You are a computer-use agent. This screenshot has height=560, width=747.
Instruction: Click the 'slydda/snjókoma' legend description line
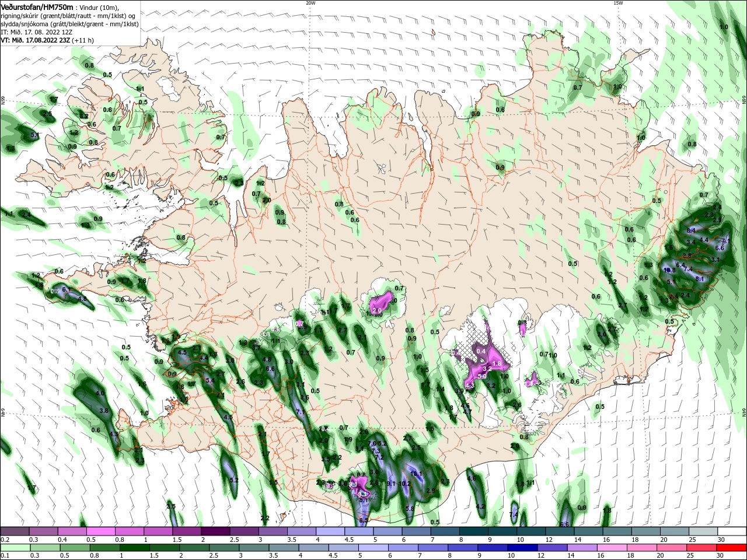point(69,24)
